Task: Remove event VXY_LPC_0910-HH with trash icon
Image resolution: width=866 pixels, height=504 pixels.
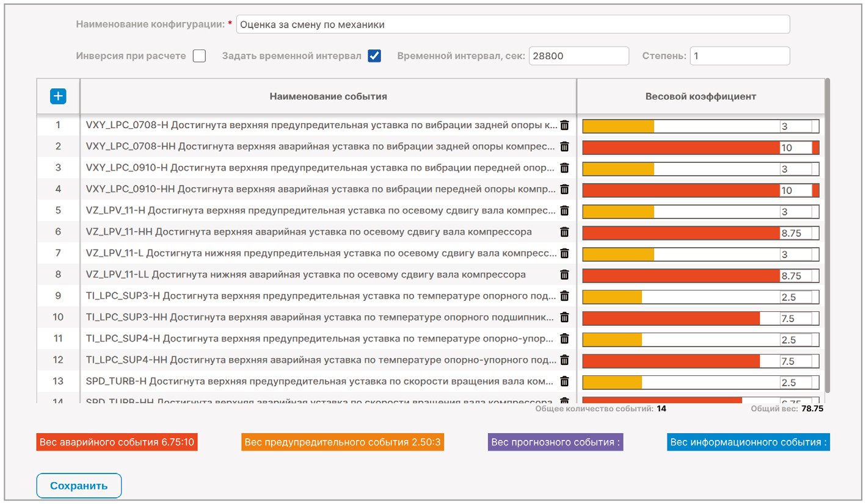Action: (564, 189)
